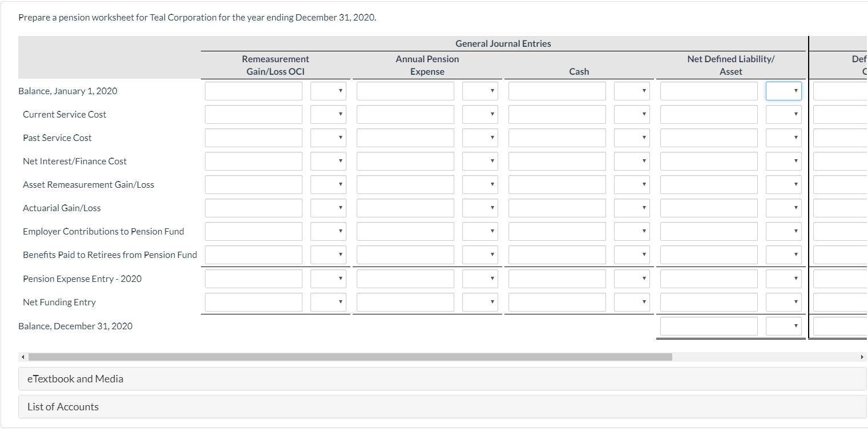Image resolution: width=868 pixels, height=432 pixels.
Task: Open the Actuarial Gain/Loss Remeasurement Gain/Loss dropdown
Action: pyautogui.click(x=328, y=208)
